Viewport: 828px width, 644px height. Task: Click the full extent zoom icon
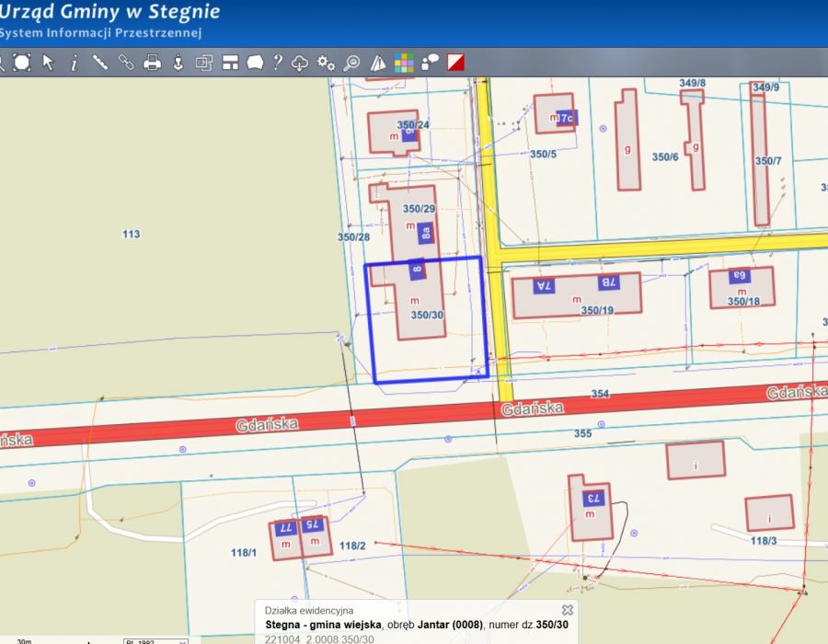pos(22,63)
